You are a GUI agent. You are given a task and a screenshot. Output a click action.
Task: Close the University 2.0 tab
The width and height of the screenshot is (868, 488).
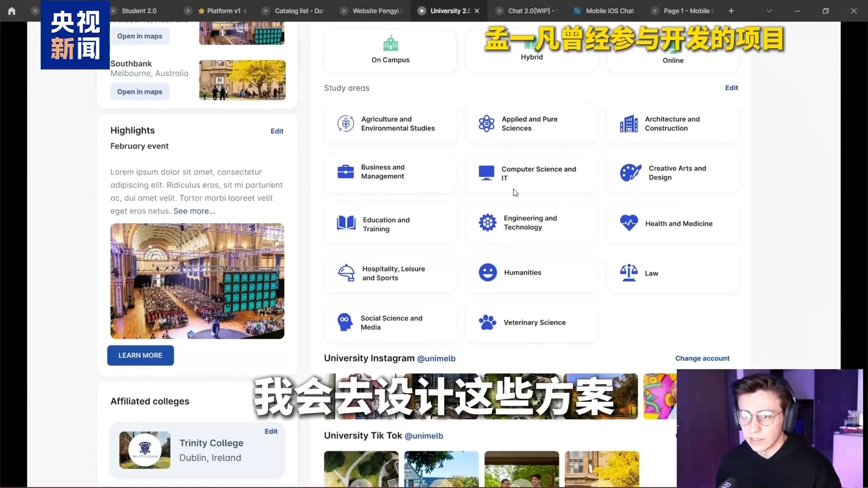(x=477, y=11)
